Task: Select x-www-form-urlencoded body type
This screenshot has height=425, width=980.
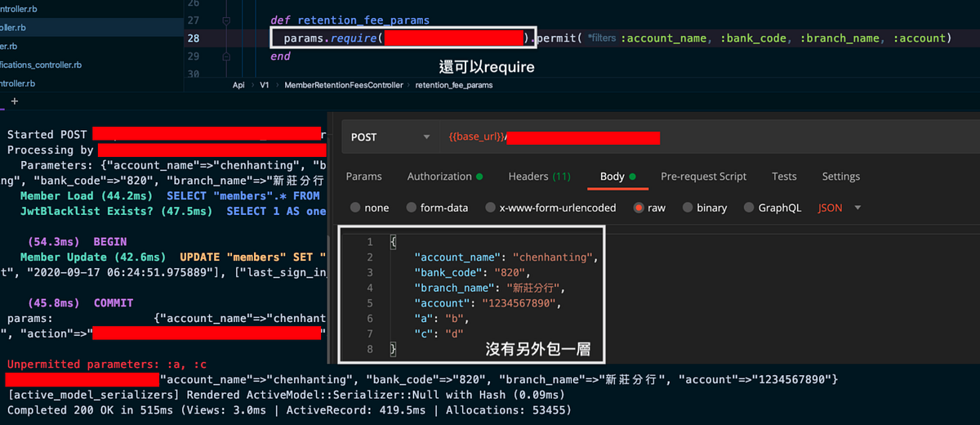Action: pos(550,208)
